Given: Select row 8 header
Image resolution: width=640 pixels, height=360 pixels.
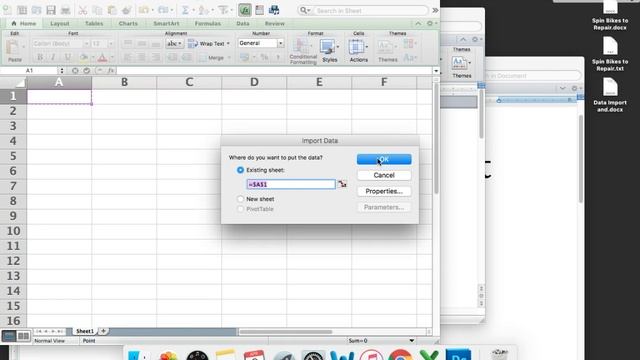Looking at the screenshot, I should pos(13,201).
